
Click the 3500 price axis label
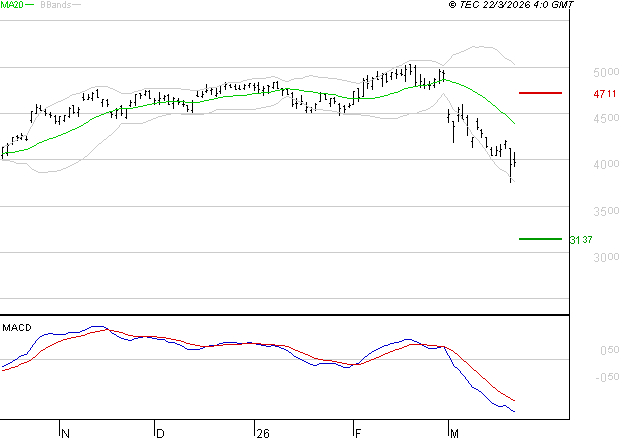point(606,211)
